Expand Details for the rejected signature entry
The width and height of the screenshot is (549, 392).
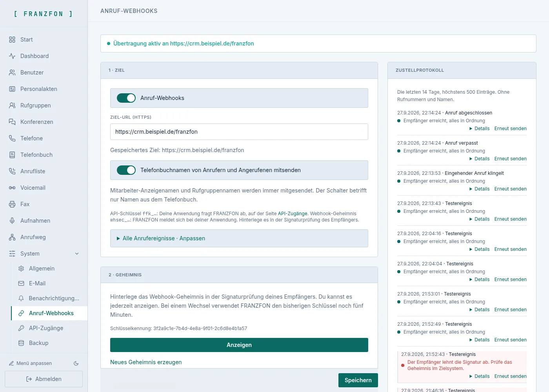480,376
